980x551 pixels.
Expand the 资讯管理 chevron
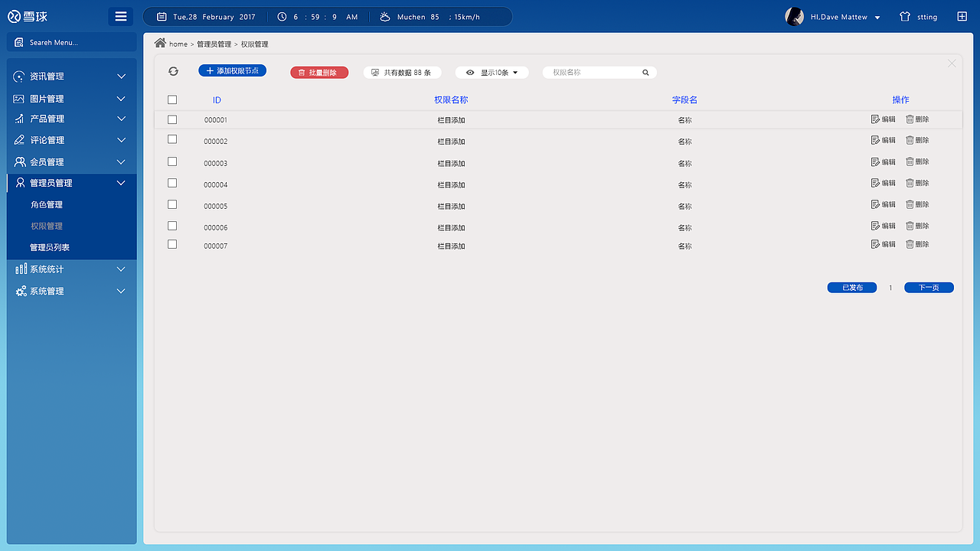pos(121,77)
